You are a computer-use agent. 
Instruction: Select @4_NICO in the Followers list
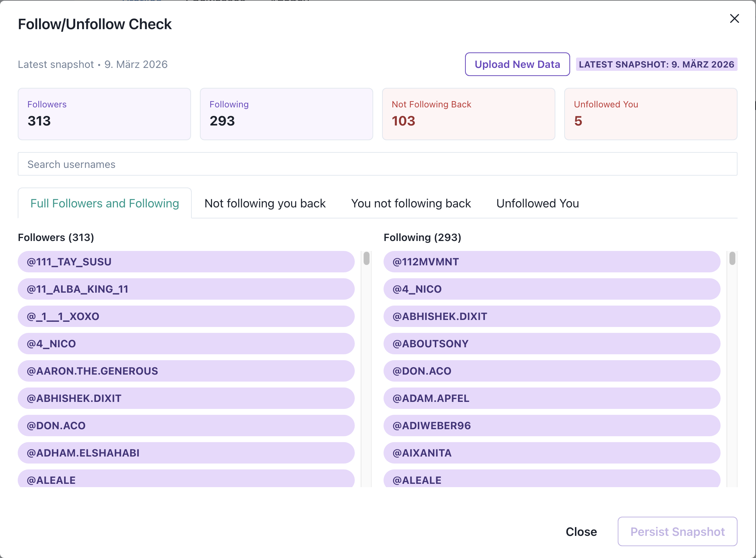click(186, 344)
